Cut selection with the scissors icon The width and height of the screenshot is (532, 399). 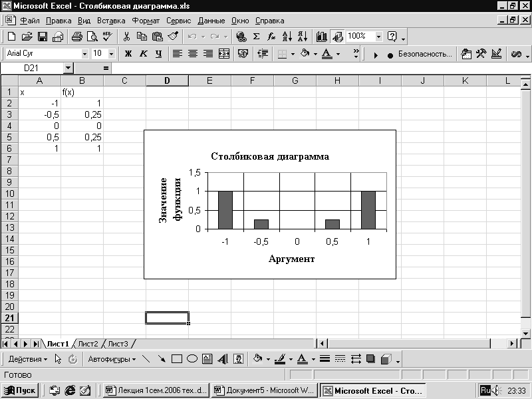pos(126,37)
